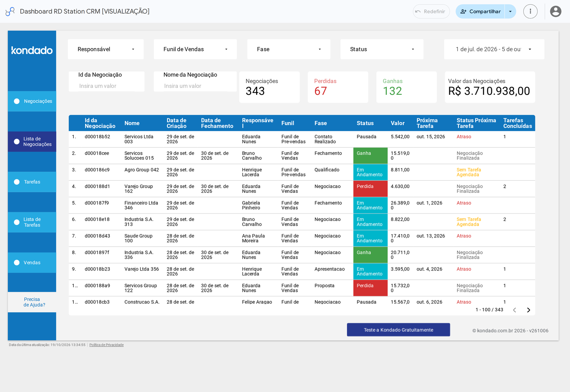Go to Negociações page in sidebar
The image size is (570, 392).
click(x=32, y=101)
